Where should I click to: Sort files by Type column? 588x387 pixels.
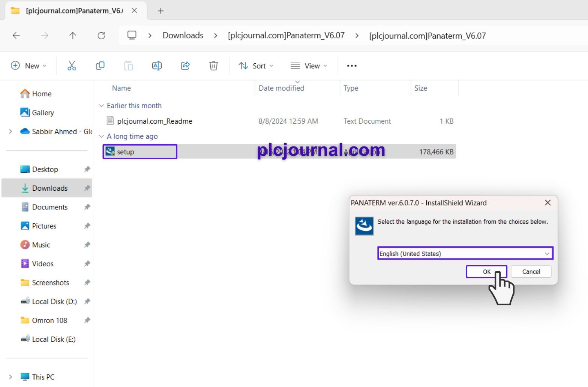[351, 88]
